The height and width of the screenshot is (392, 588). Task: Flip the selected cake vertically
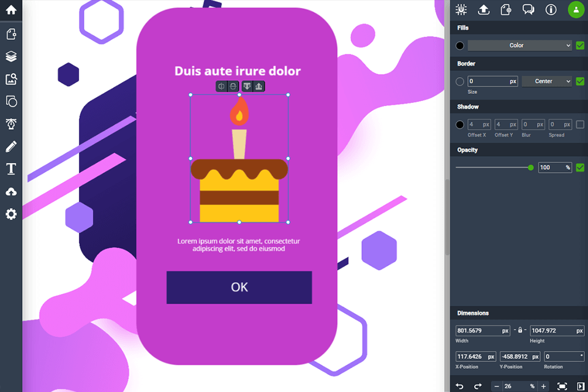233,86
